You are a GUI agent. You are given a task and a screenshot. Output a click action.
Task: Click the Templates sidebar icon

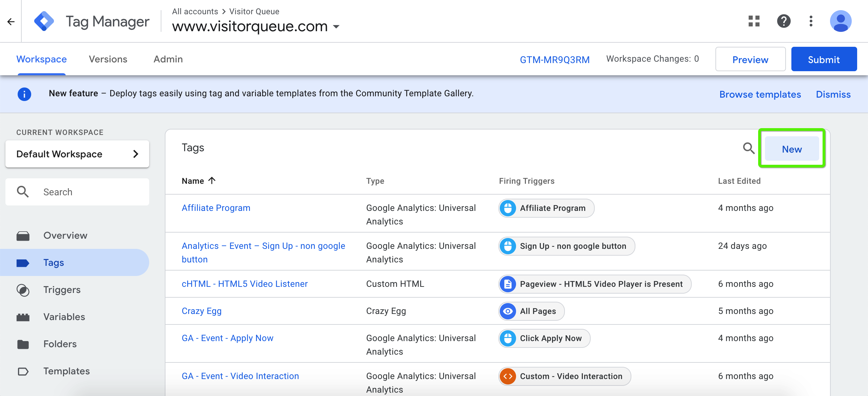point(23,371)
